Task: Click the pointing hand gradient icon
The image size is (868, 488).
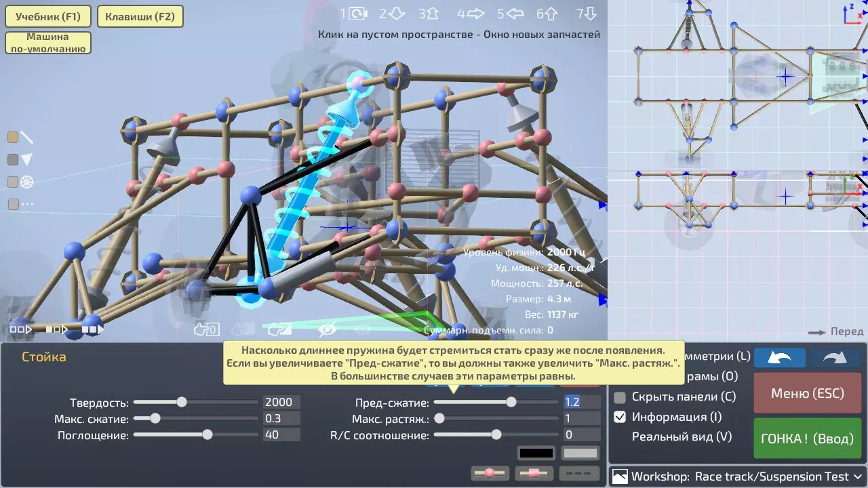Action: pyautogui.click(x=280, y=330)
